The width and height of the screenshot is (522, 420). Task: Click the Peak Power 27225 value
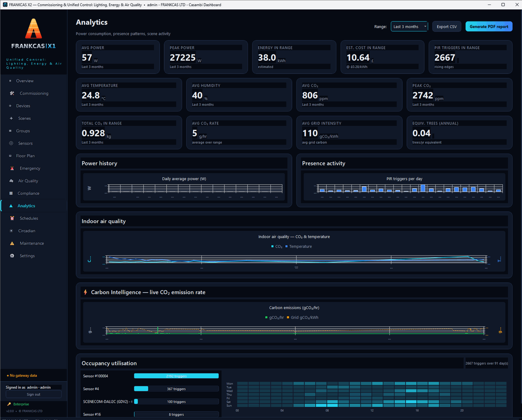(x=182, y=58)
